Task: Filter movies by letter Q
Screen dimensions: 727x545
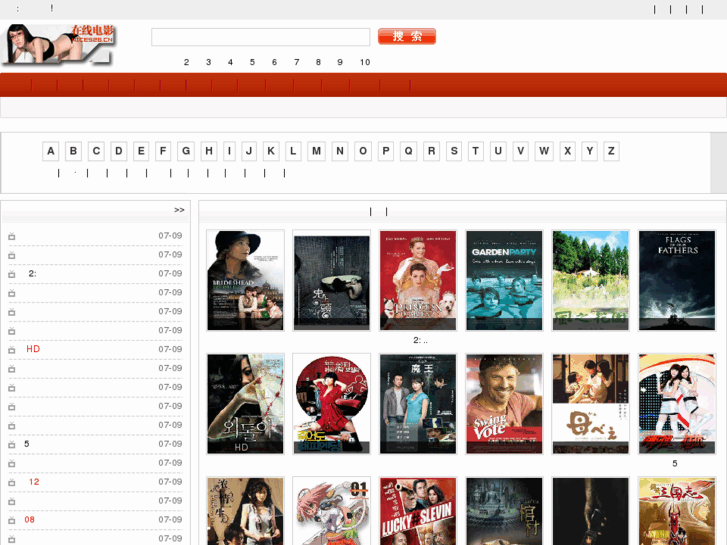Action: click(408, 151)
